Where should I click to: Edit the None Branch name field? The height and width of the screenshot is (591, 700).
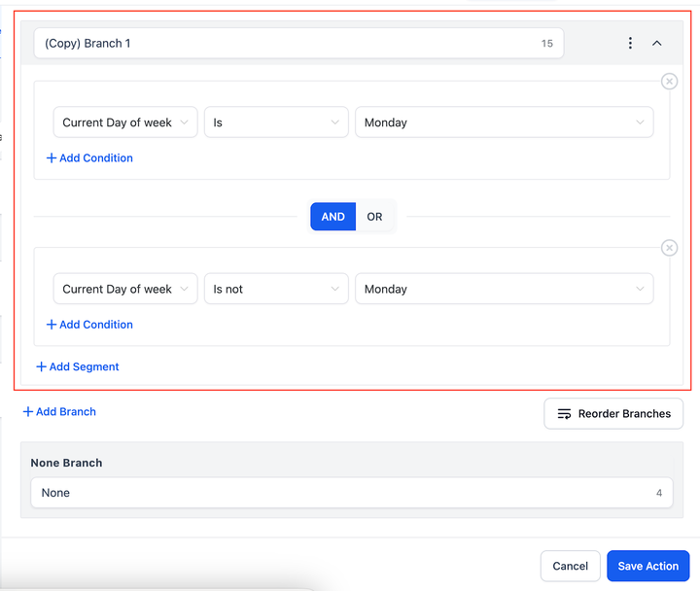click(x=352, y=493)
